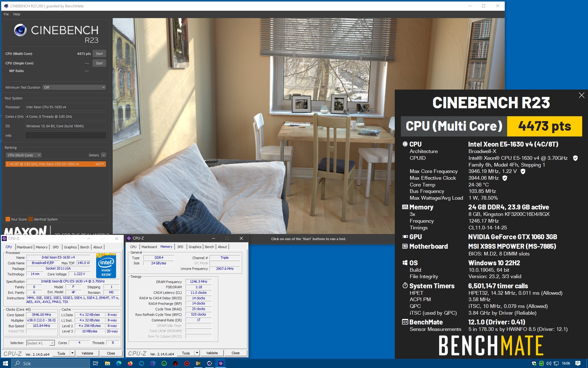Click Validate in left CPU-Z window
The image size is (588, 368).
point(87,353)
